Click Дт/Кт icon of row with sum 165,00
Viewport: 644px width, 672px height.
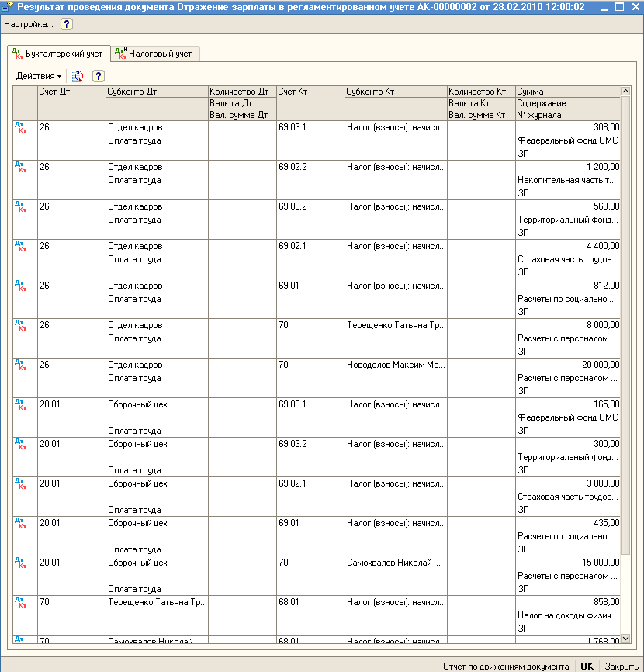tap(21, 404)
